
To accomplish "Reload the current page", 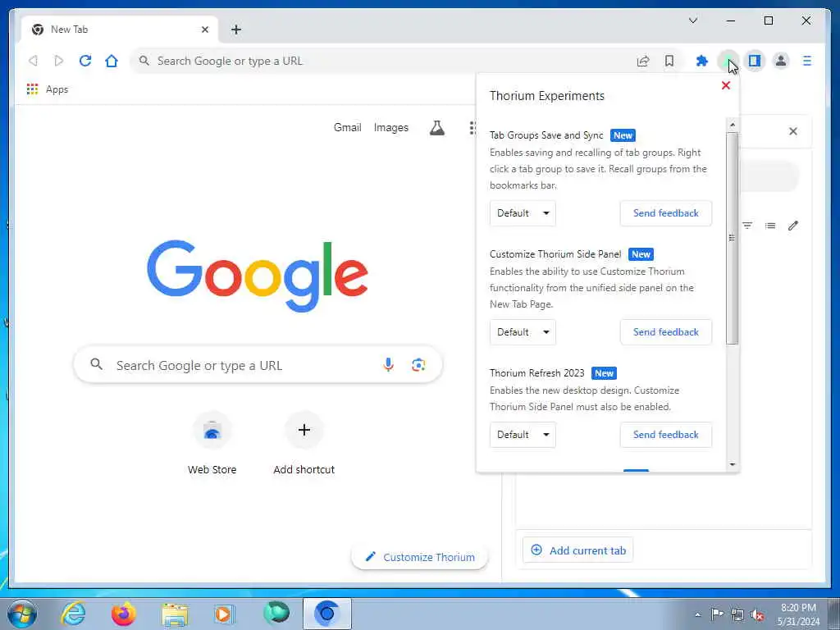I will pos(85,61).
